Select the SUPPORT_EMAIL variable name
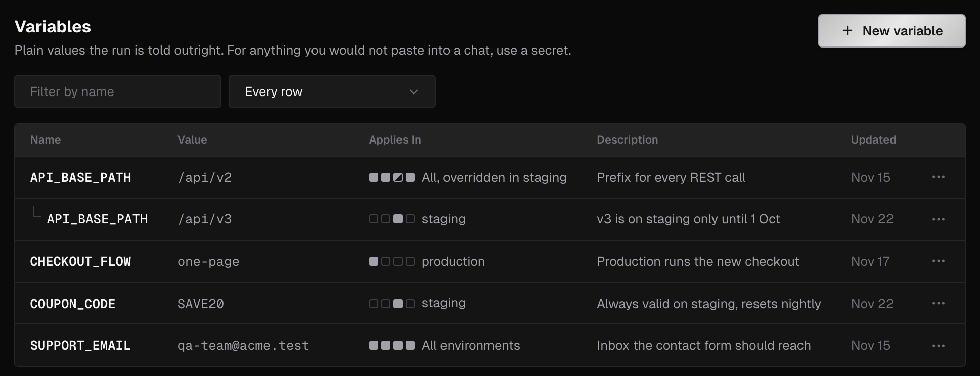Image resolution: width=980 pixels, height=376 pixels. tap(81, 346)
